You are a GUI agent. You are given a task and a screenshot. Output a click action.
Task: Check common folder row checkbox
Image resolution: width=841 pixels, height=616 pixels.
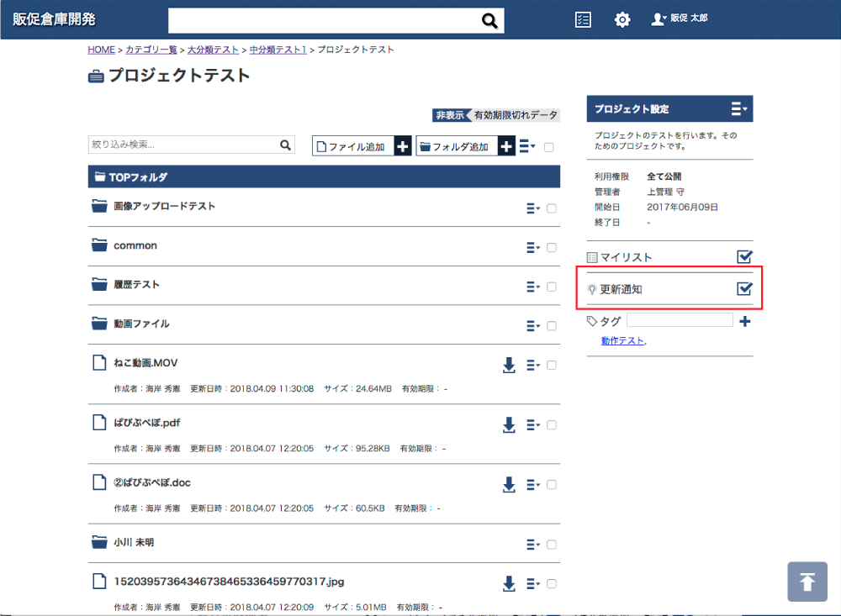coord(552,248)
